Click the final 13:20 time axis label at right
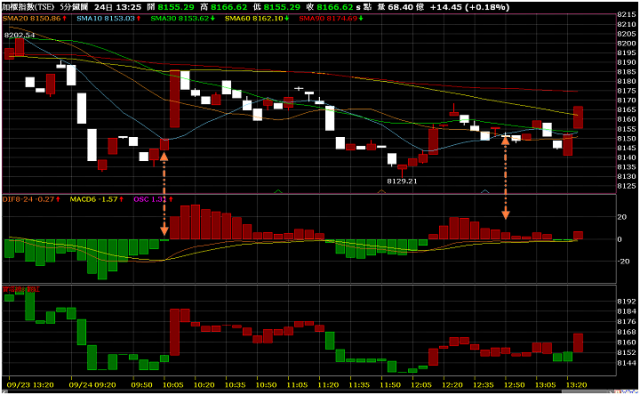The width and height of the screenshot is (640, 395). pyautogui.click(x=577, y=385)
